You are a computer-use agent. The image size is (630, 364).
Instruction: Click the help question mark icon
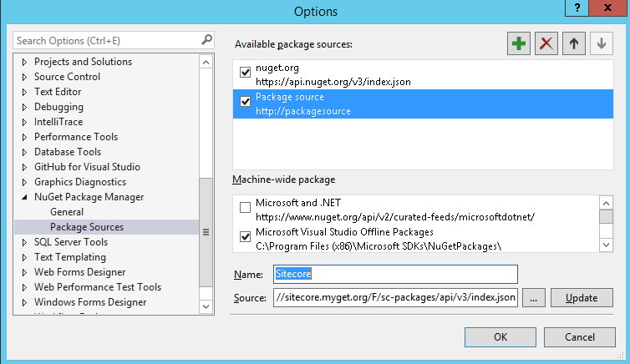tap(577, 7)
